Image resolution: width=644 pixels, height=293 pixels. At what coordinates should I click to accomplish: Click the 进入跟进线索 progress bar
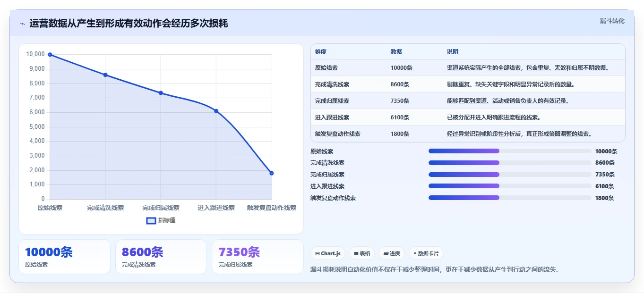click(510, 186)
